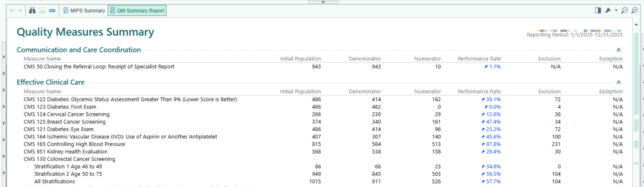The image size is (644, 187).
Task: Open 57.7% rate for All Stratifications
Action: point(491,182)
